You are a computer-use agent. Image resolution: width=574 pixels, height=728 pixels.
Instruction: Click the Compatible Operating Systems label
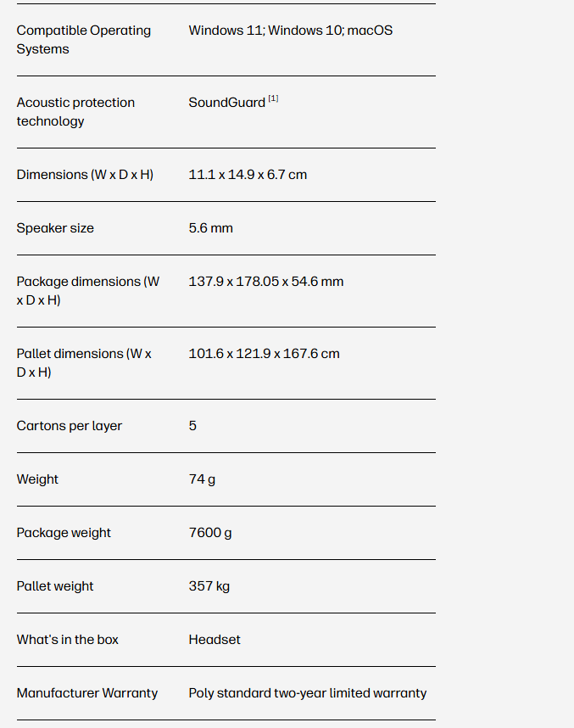[83, 40]
